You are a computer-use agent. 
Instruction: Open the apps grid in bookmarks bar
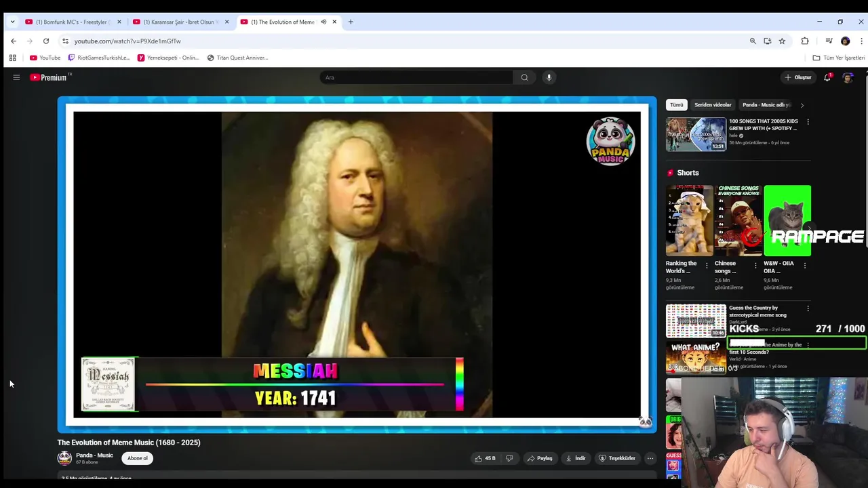12,58
